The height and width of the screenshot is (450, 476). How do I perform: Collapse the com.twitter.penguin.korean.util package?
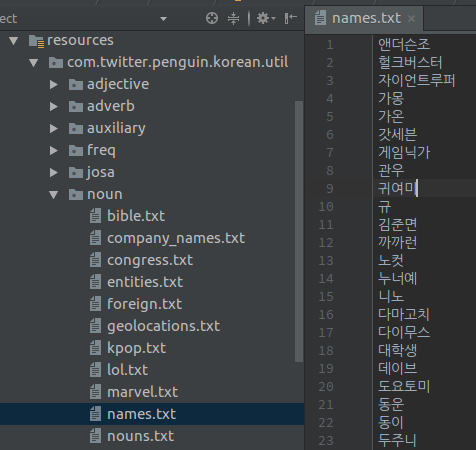point(34,63)
